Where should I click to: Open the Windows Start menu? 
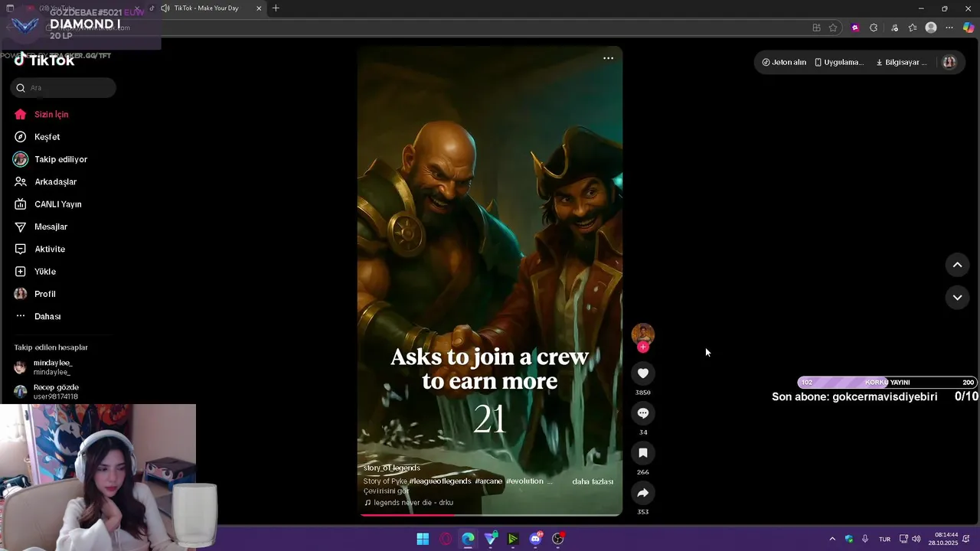(x=423, y=539)
